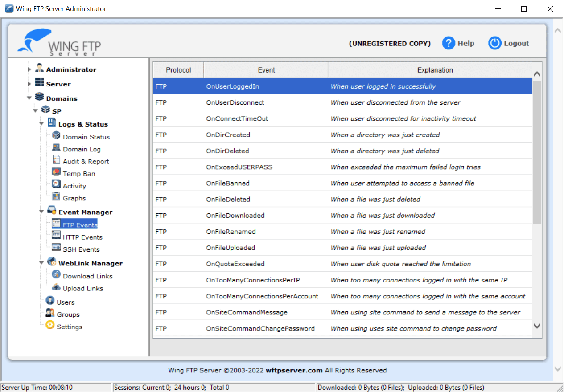The height and width of the screenshot is (392, 564).
Task: Click the Domains stack icon
Action: point(39,97)
